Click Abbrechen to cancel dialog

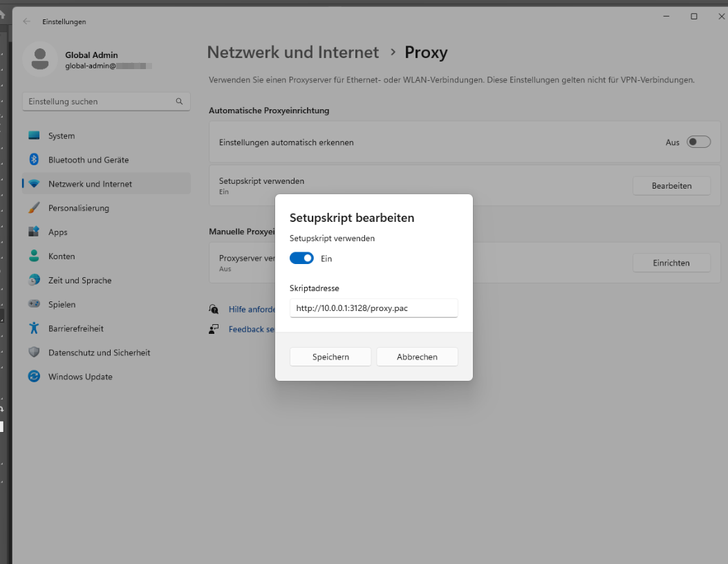417,357
